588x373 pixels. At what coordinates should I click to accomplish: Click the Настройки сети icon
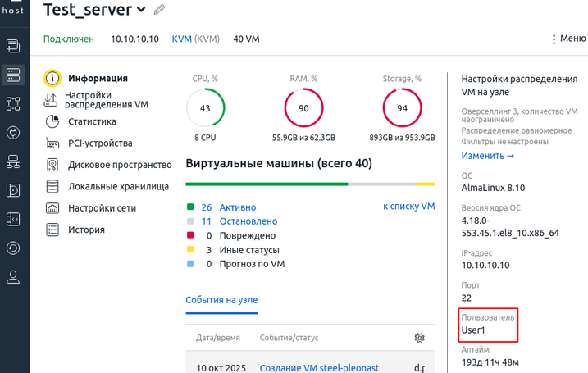[x=52, y=208]
